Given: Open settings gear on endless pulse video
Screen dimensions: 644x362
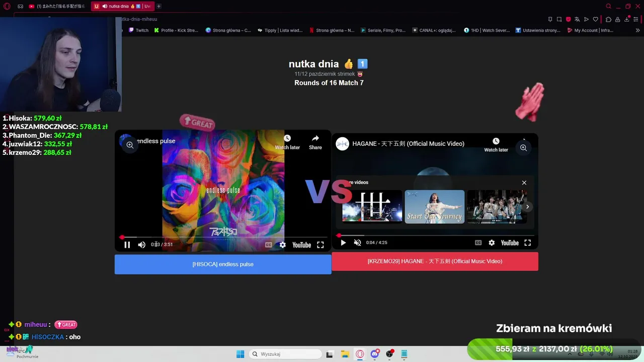Looking at the screenshot, I should coord(283,245).
